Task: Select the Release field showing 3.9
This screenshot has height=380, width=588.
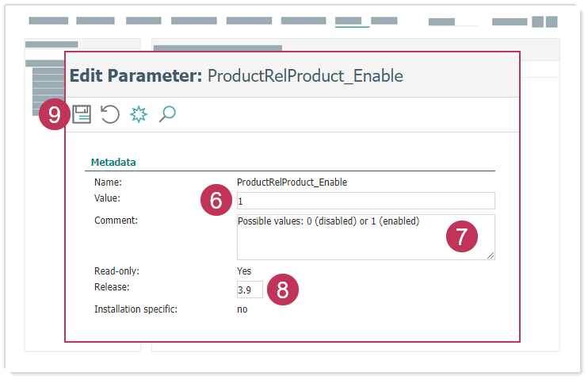Action: (250, 290)
